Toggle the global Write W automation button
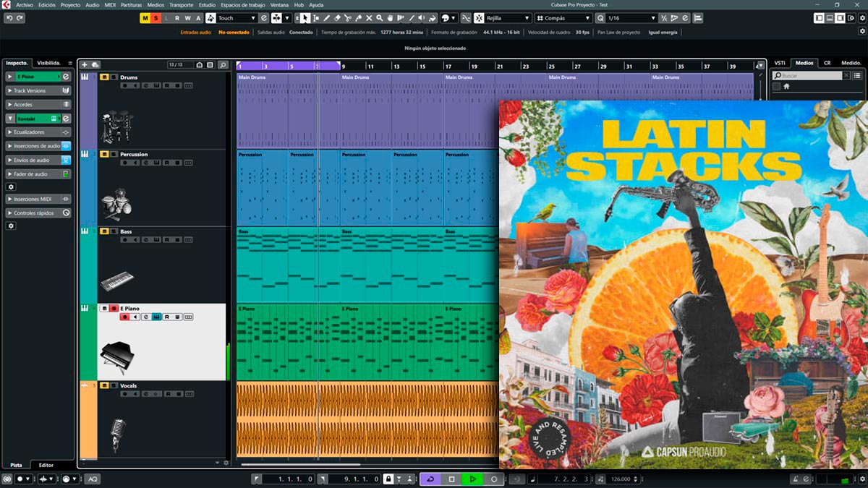Viewport: 868px width, 488px height. (187, 18)
